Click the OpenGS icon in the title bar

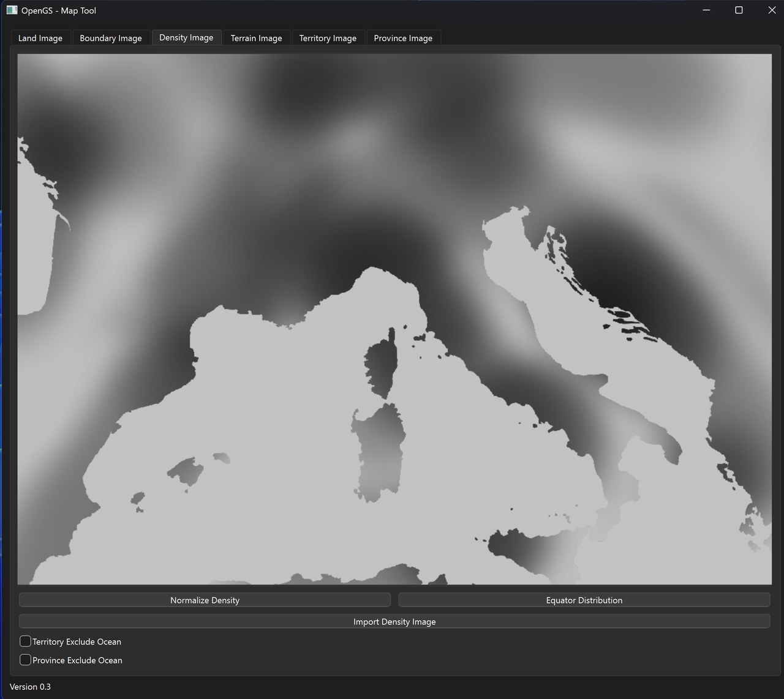[x=10, y=10]
